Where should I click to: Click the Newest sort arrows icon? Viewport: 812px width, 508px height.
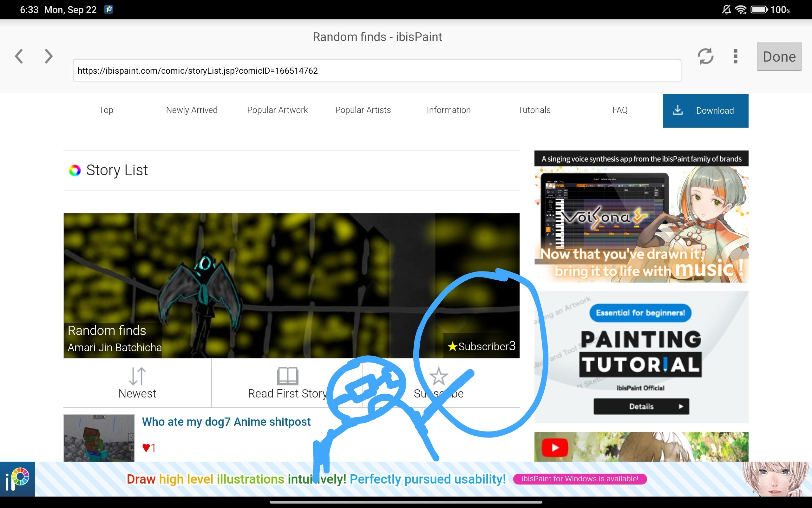[x=137, y=376]
